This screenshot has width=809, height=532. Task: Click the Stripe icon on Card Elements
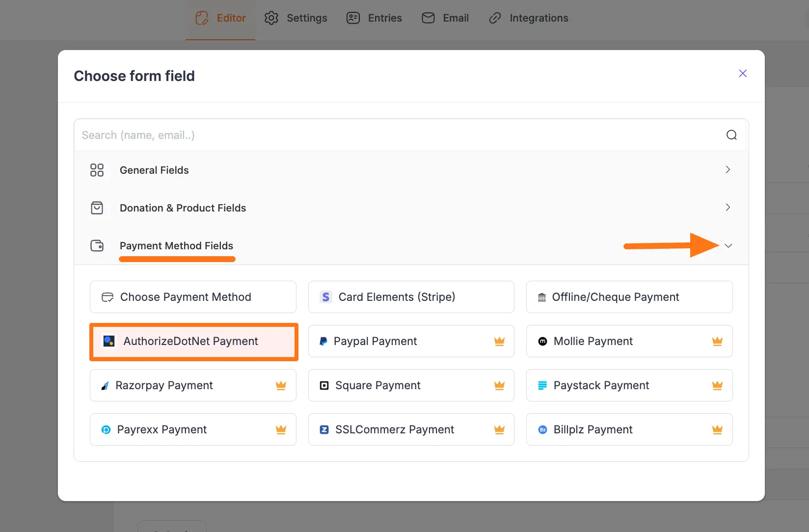[325, 296]
